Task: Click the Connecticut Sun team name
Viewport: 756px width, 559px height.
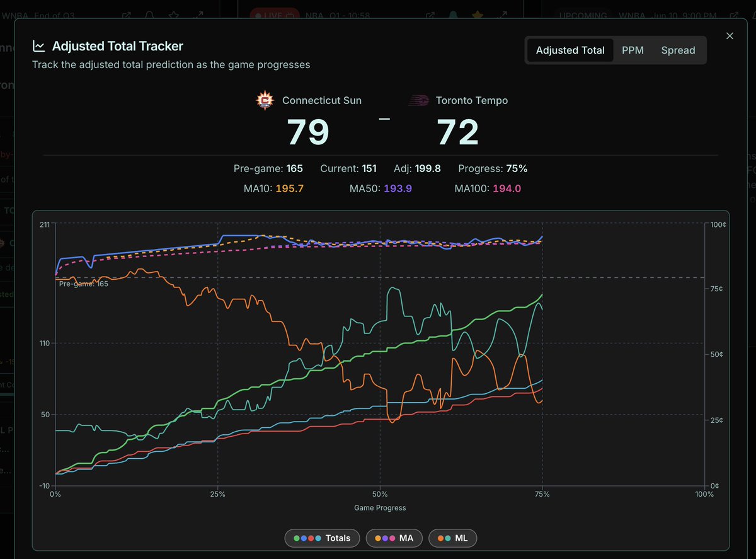Action: pos(322,101)
